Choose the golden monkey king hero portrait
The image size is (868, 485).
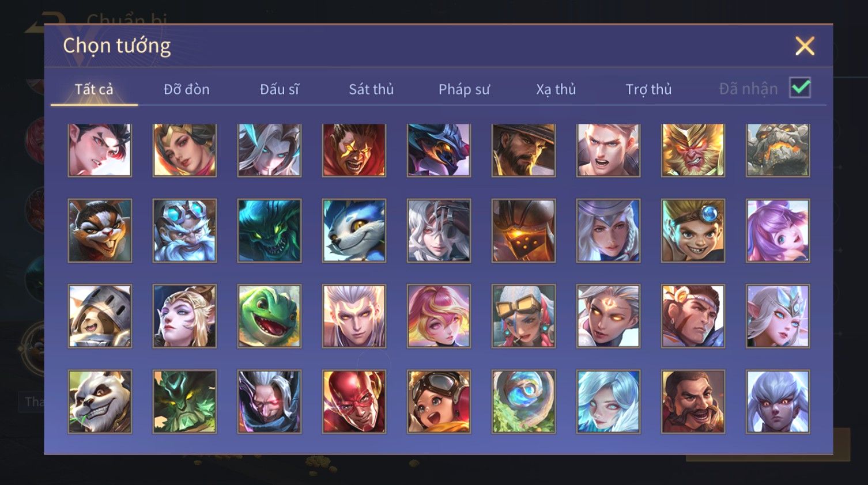point(693,150)
